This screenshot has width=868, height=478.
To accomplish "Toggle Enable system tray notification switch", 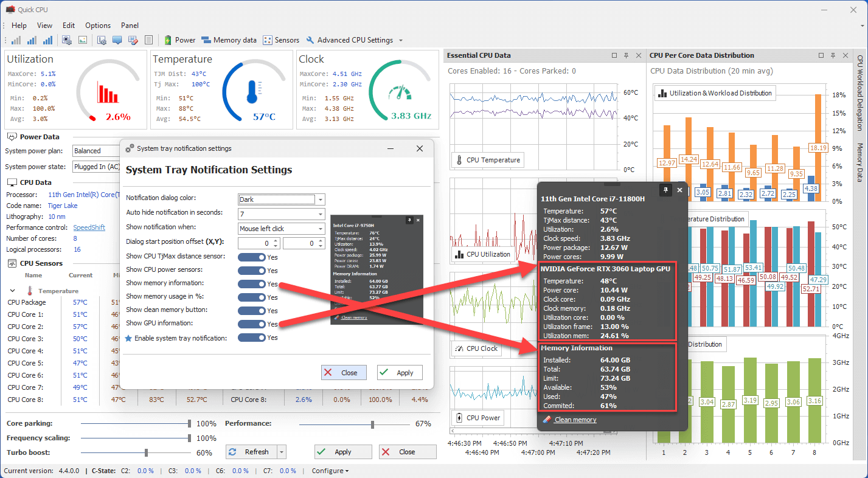I will pos(251,338).
